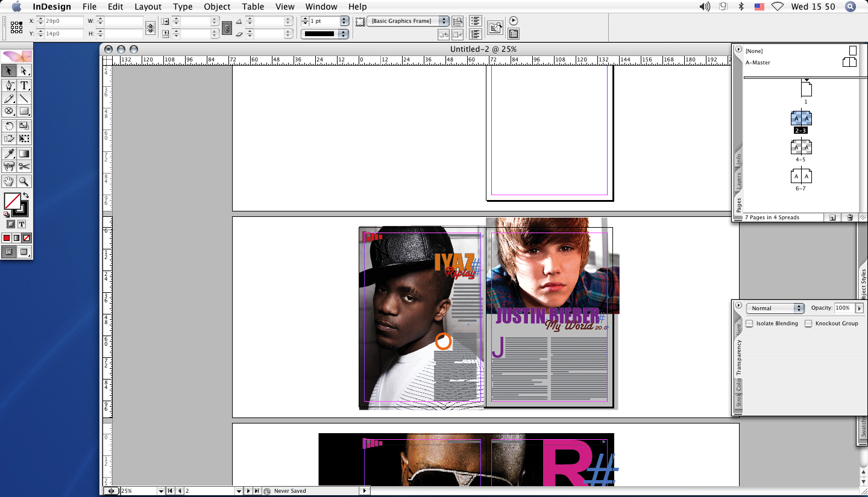The height and width of the screenshot is (497, 868).
Task: Enable Isolate Blending checkbox
Action: (749, 324)
